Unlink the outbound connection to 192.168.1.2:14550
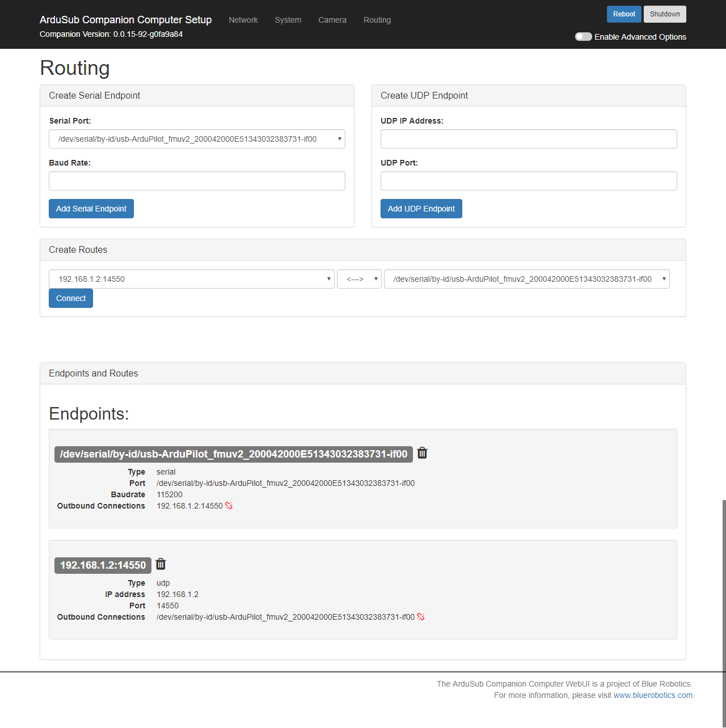The width and height of the screenshot is (726, 728). 229,506
